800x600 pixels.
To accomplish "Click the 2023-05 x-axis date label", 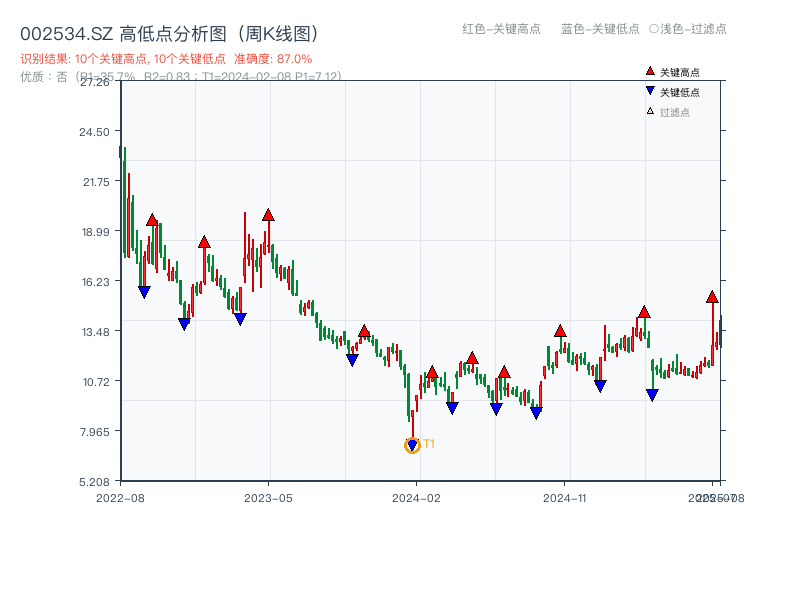I will point(268,498).
